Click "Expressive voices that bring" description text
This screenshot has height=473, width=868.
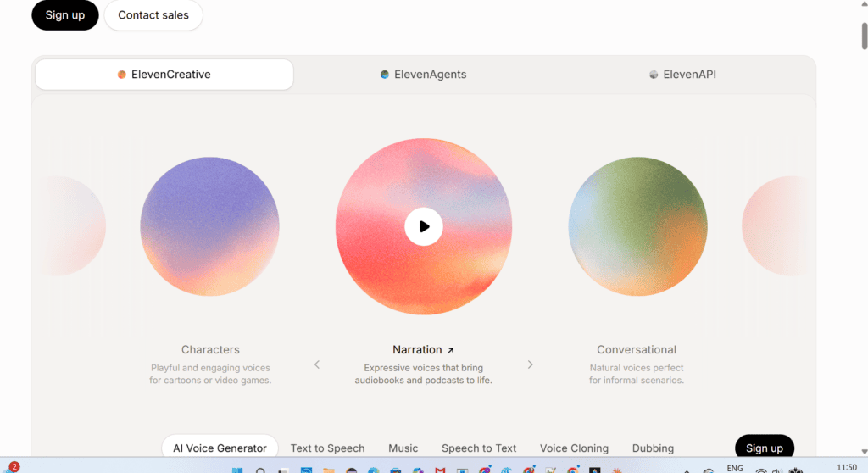click(x=424, y=368)
